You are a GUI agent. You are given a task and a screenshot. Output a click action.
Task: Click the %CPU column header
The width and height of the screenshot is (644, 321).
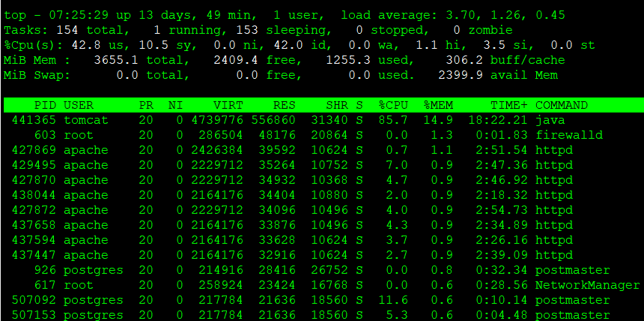point(393,105)
